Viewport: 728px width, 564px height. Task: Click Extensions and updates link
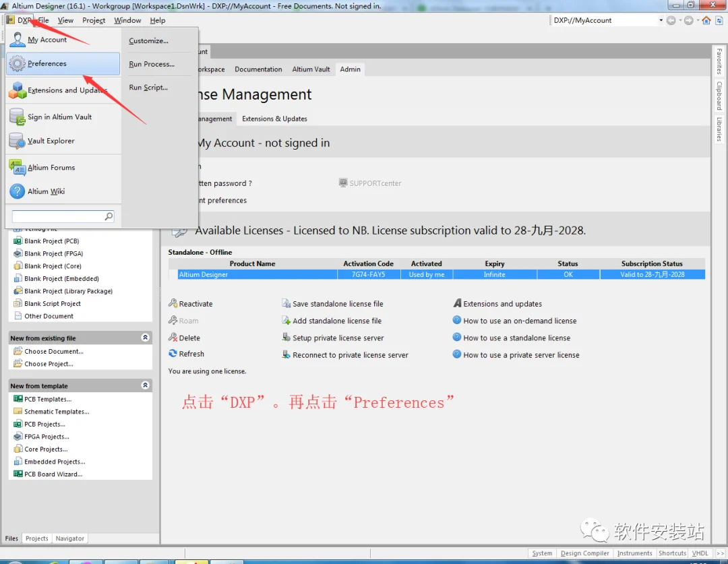pyautogui.click(x=502, y=304)
